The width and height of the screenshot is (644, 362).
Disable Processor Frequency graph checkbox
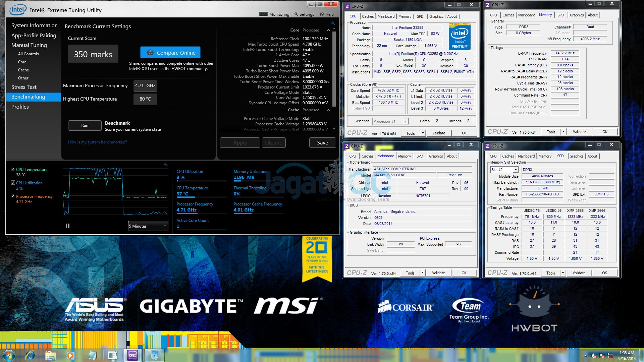pyautogui.click(x=13, y=196)
